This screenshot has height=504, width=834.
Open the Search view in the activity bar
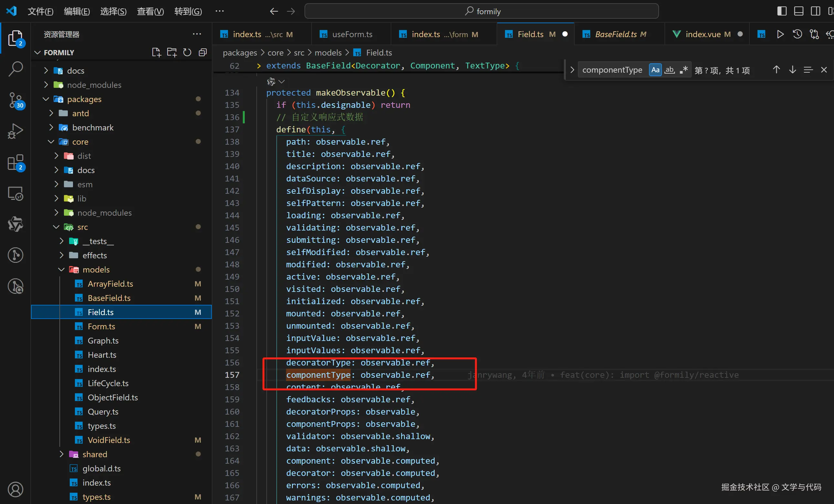coord(15,69)
